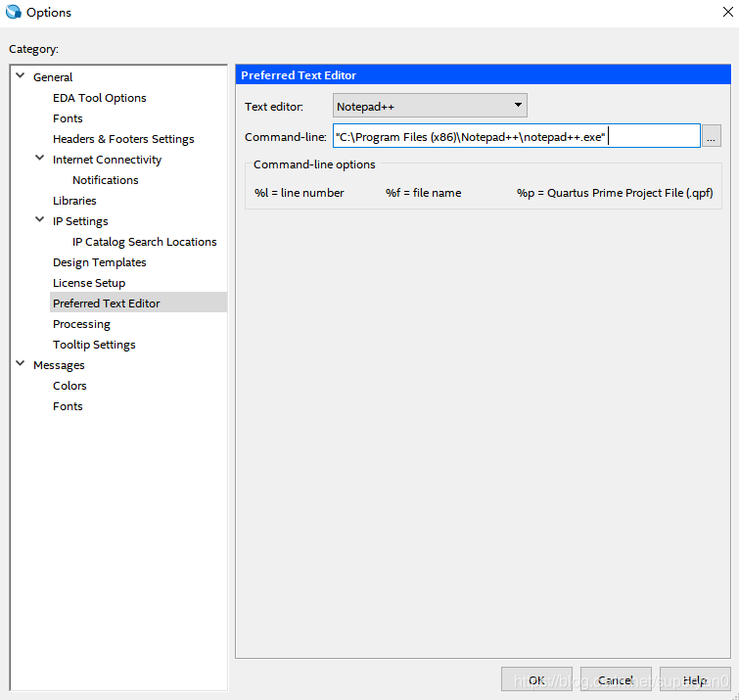This screenshot has height=700, width=739.
Task: Select Preferred Text Editor entry
Action: (107, 303)
